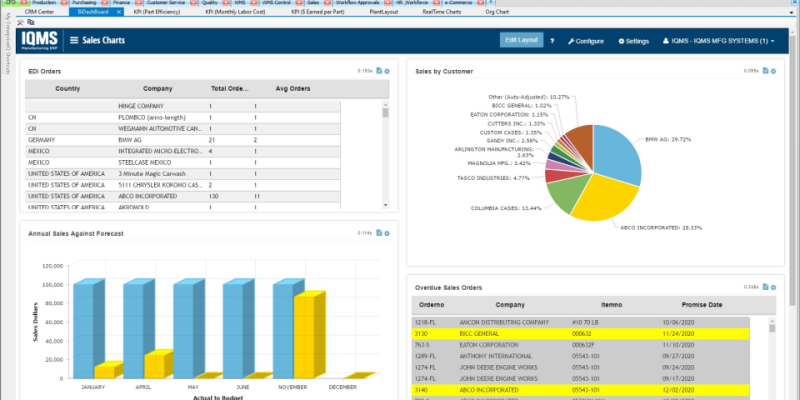
Task: Open Sales by Customer gear settings
Action: click(x=773, y=71)
